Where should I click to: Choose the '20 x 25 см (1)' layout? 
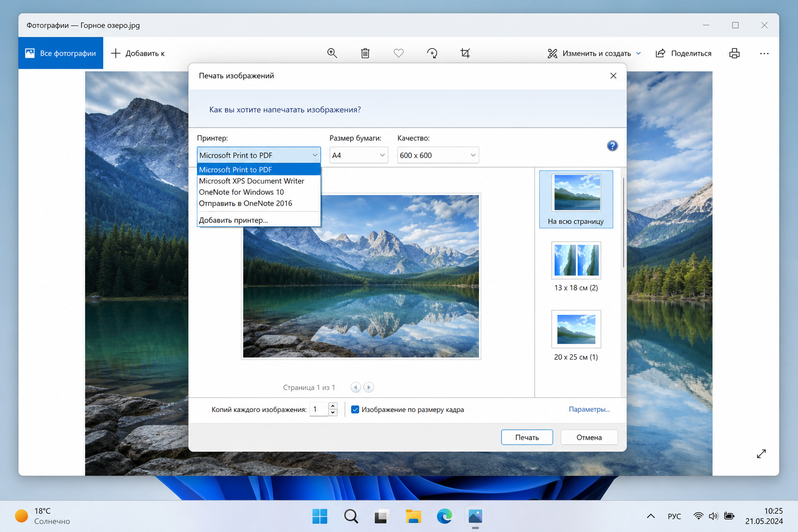point(576,336)
